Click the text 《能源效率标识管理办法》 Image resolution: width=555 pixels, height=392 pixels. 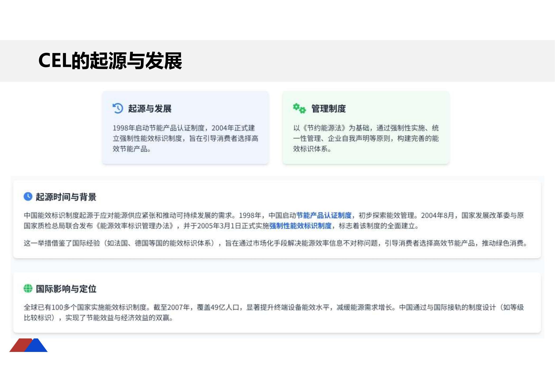(135, 226)
